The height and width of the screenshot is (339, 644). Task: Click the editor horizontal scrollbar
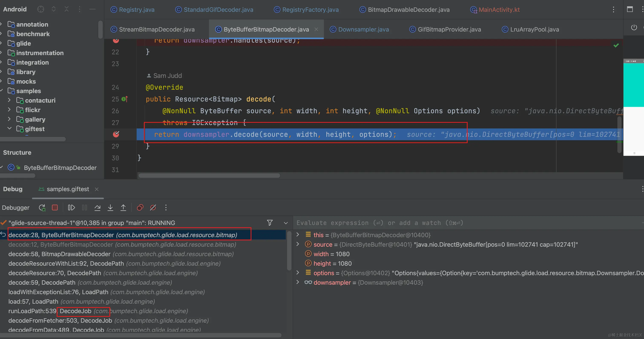209,175
